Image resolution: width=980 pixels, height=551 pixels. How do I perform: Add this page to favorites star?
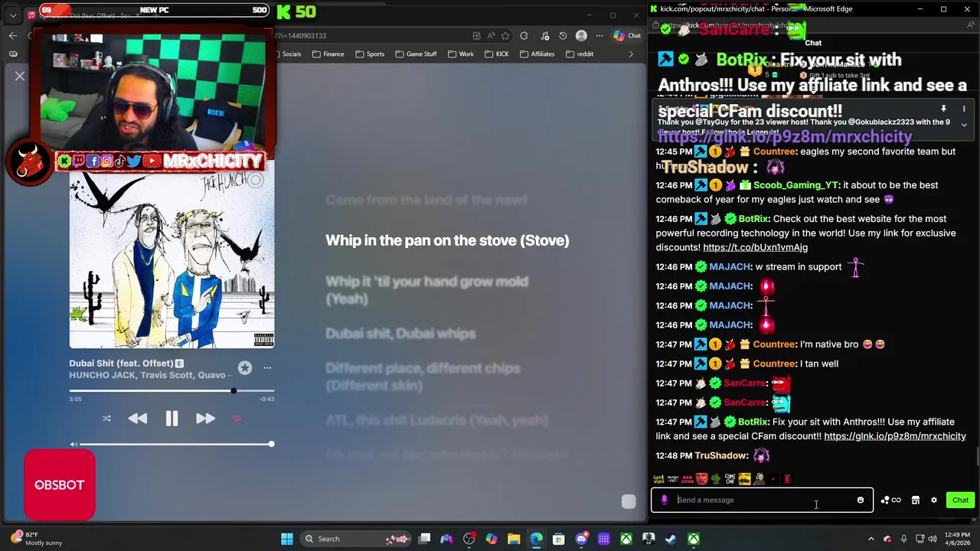click(507, 35)
